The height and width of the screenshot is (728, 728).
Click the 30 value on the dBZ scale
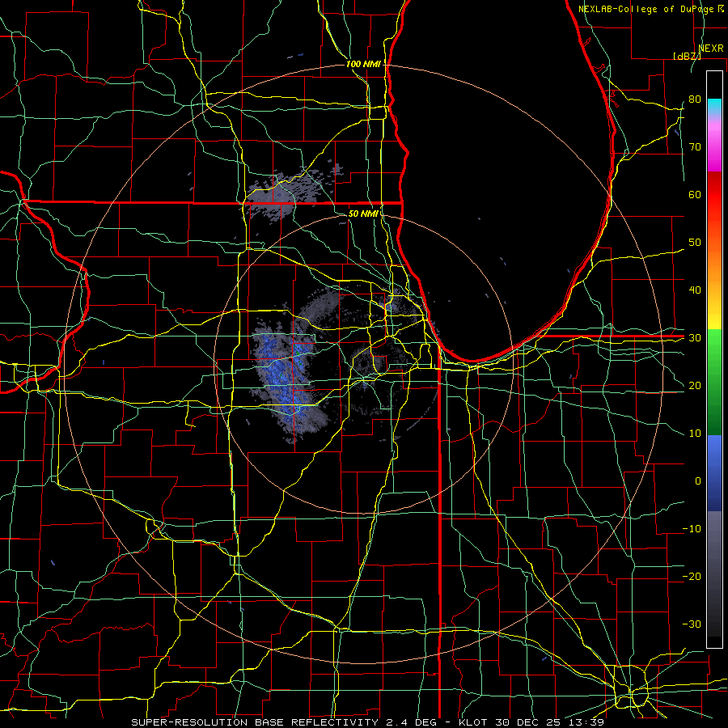[x=695, y=338]
